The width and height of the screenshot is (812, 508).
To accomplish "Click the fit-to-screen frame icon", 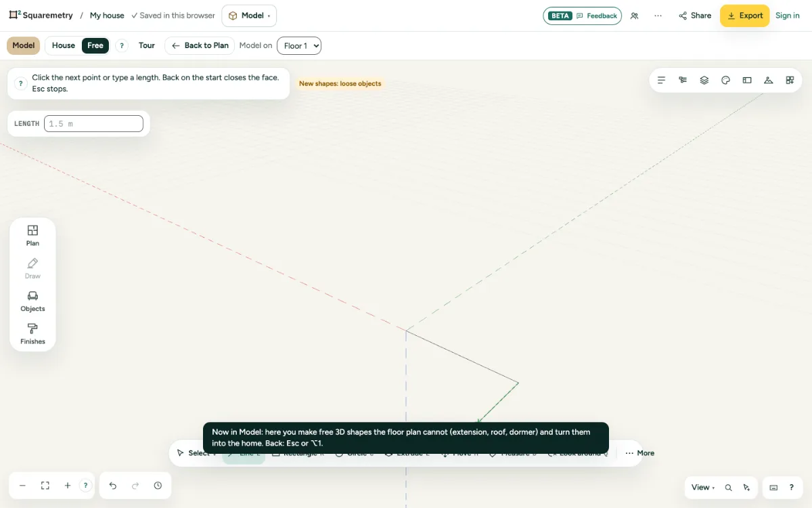I will 45,486.
